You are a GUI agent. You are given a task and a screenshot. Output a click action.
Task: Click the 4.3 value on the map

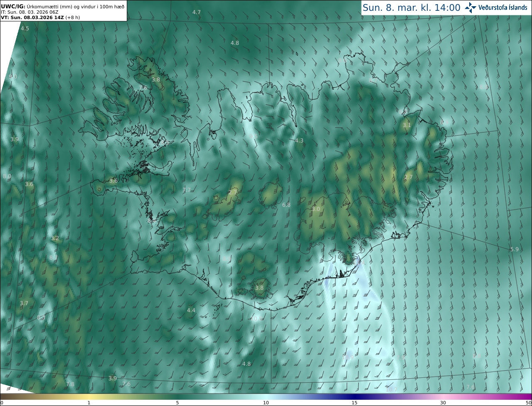coord(299,141)
